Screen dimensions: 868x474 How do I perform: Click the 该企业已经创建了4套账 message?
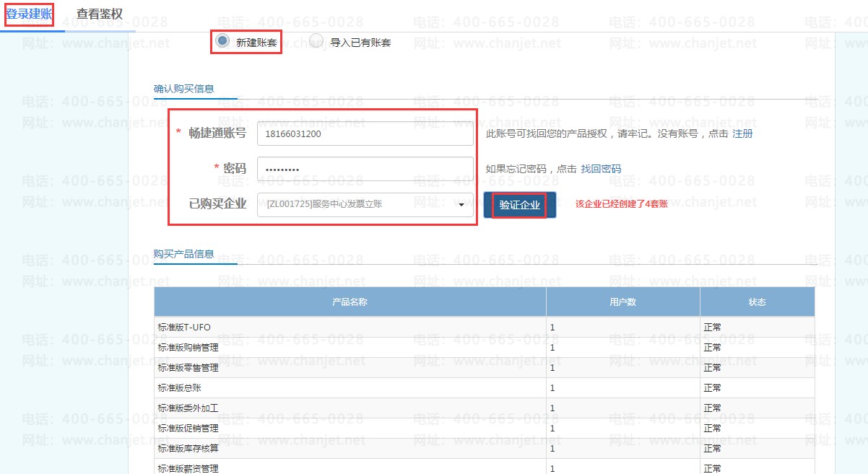pyautogui.click(x=622, y=204)
